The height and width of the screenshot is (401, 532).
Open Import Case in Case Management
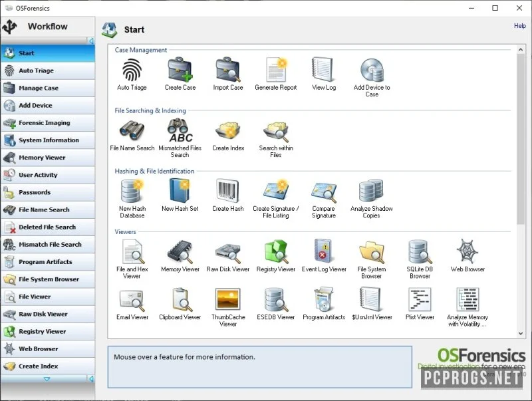(228, 70)
